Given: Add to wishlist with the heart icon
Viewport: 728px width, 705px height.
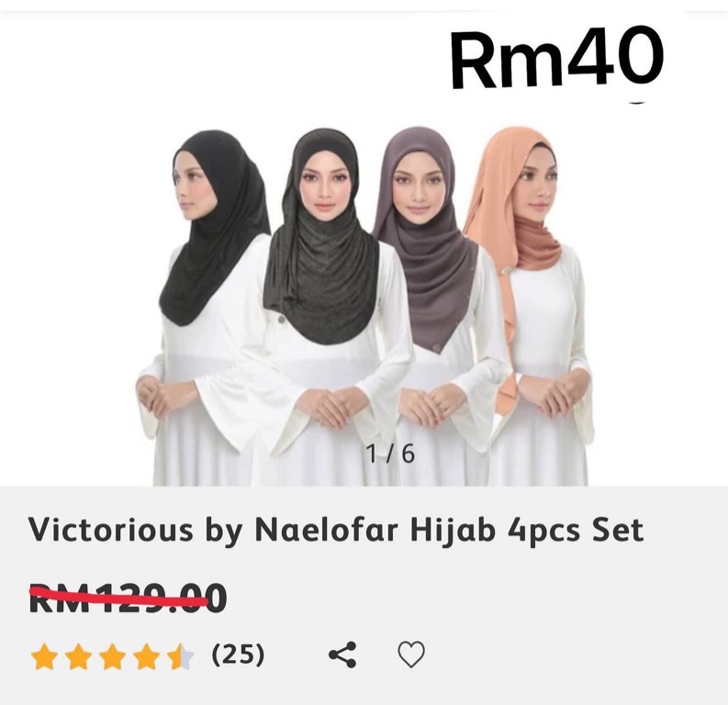Looking at the screenshot, I should [411, 655].
